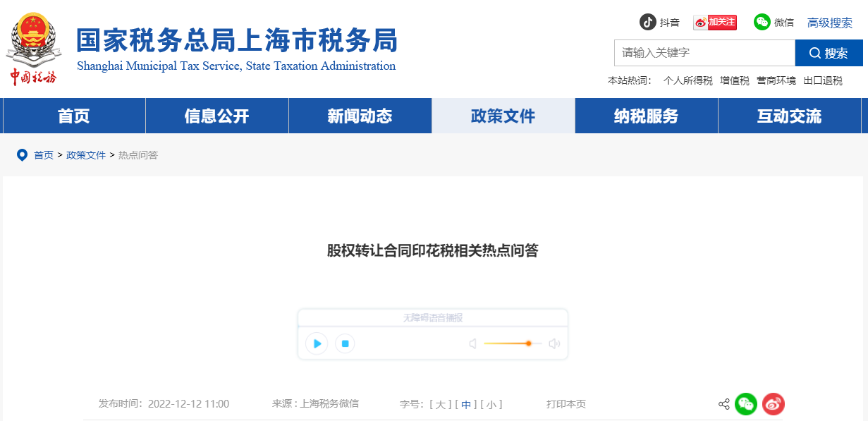
Task: Click the Weibo 加关注 follow badge
Action: tap(714, 22)
